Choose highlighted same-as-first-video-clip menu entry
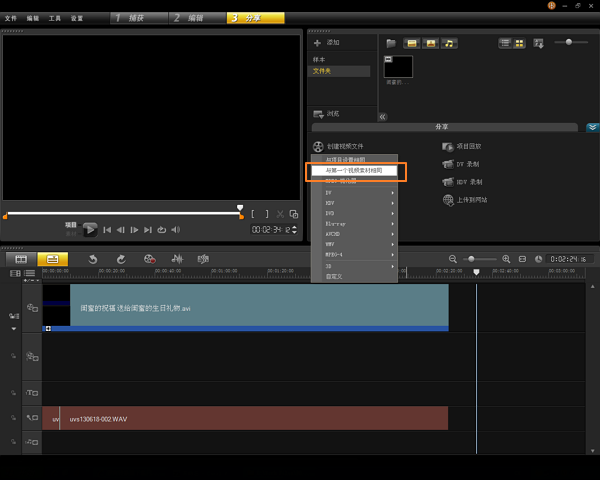Image resolution: width=600 pixels, height=480 pixels. 354,170
